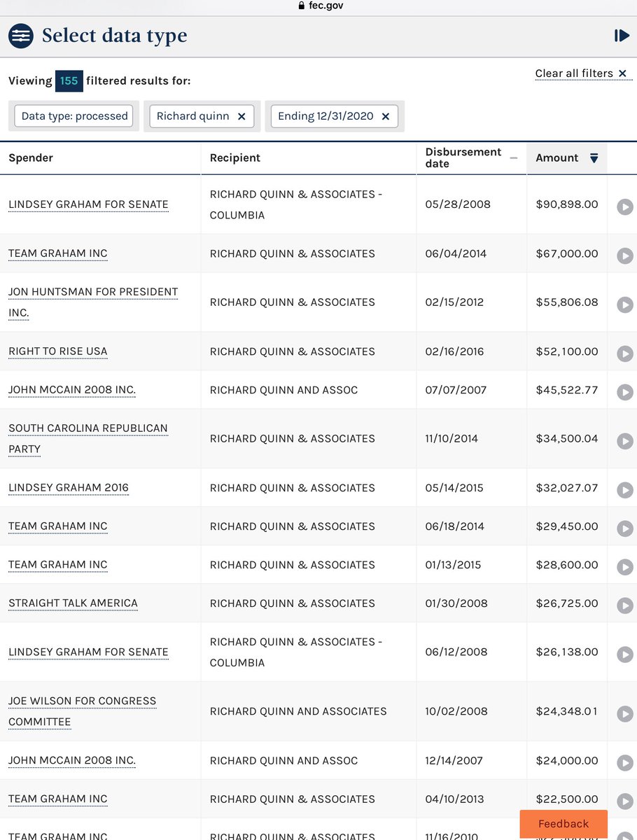Click recipient RICHARD QUINN AND ASSOC dated 07/07/2007
Viewport: 637px width, 840px height.
[x=283, y=390]
